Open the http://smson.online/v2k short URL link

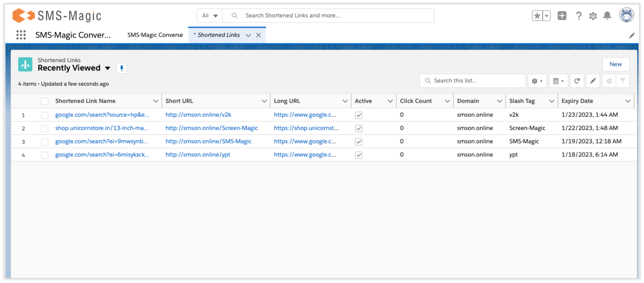click(x=198, y=115)
